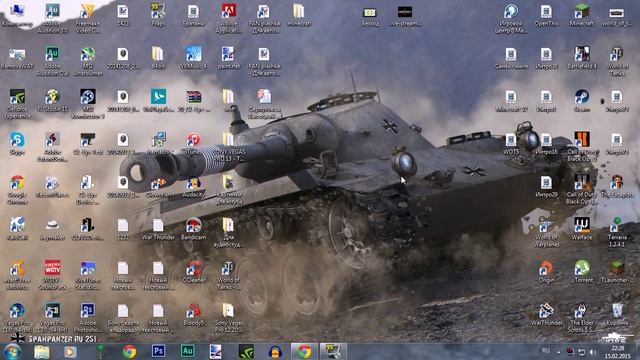
Task: Select the MSI Kombustor 3 icon
Action: point(88,104)
